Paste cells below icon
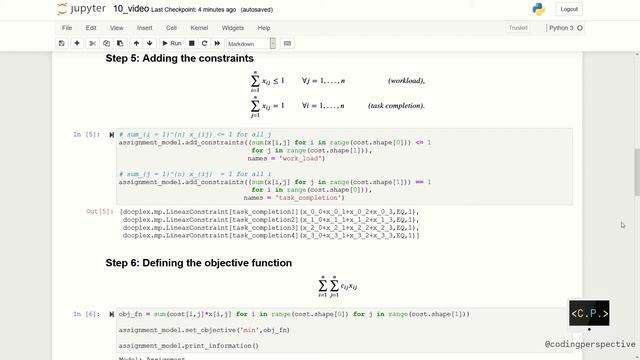The width and height of the screenshot is (640, 360). click(x=120, y=43)
